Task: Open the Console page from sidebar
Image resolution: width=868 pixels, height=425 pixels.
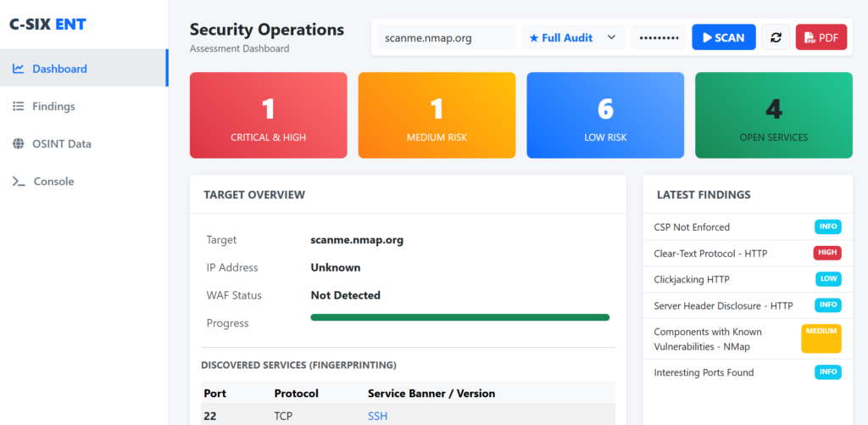Action: click(x=53, y=182)
